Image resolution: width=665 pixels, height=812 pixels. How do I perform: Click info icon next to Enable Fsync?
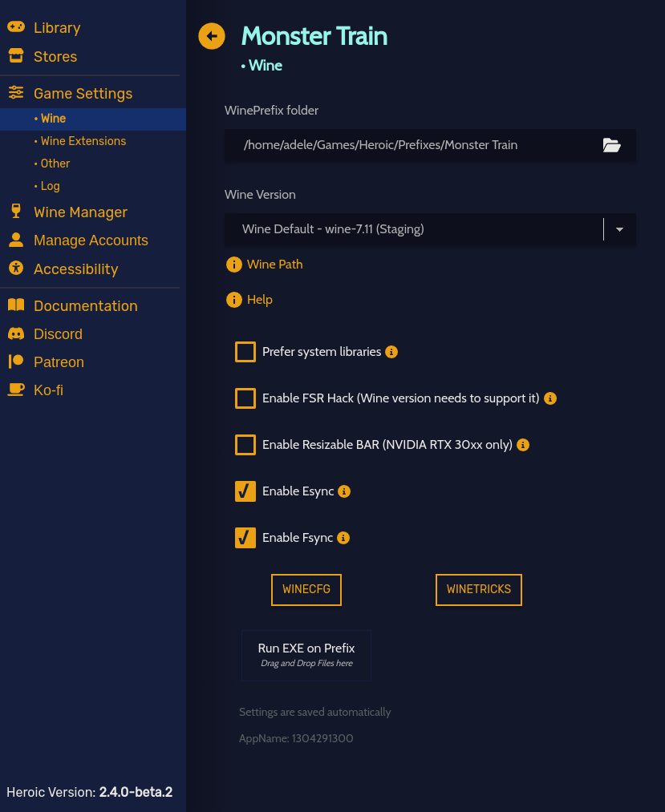click(x=343, y=538)
